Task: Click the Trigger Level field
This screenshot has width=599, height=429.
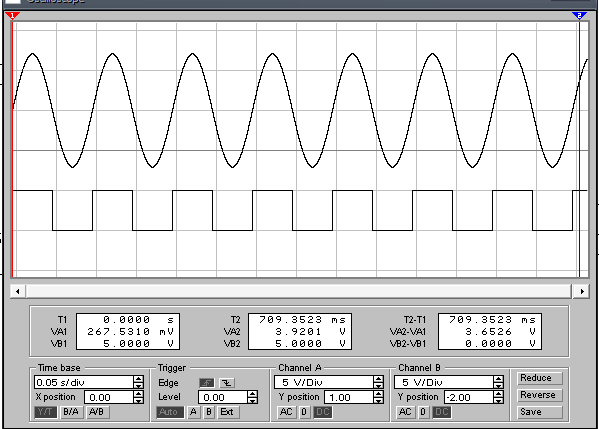Action: pos(223,397)
